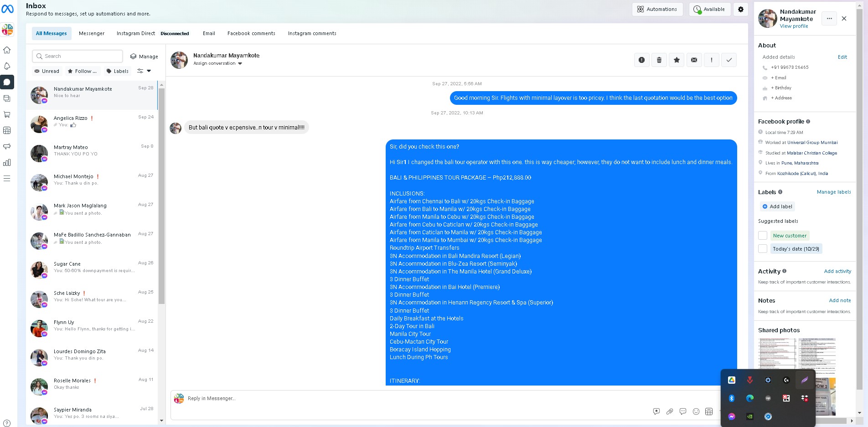Open Angelica Rizzo conversation
The image size is (868, 427).
pyautogui.click(x=92, y=124)
